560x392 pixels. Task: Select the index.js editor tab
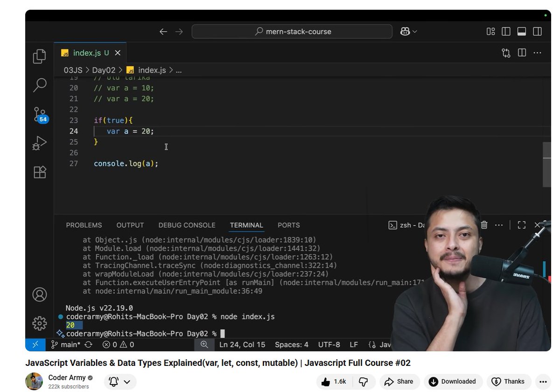coord(90,53)
